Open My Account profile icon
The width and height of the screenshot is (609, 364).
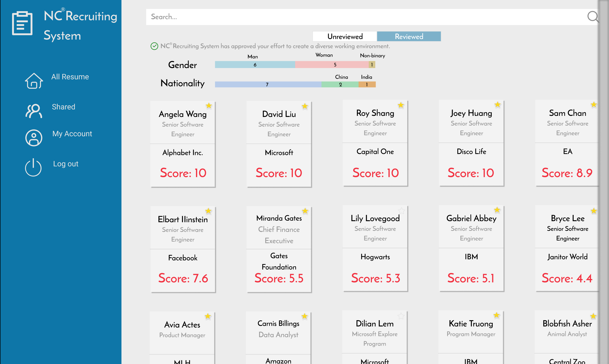(x=34, y=138)
